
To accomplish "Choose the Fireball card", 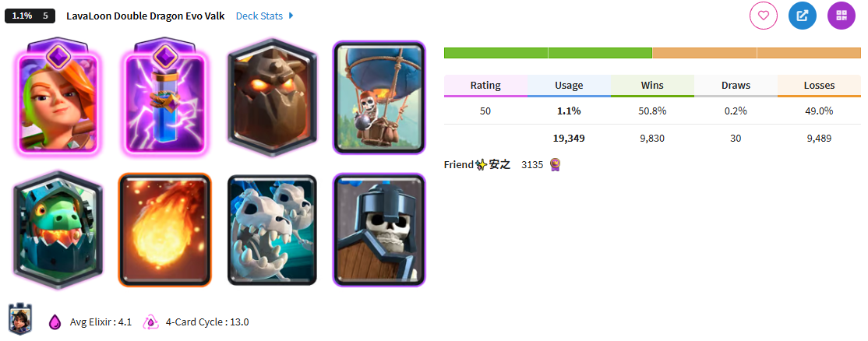I will 165,230.
